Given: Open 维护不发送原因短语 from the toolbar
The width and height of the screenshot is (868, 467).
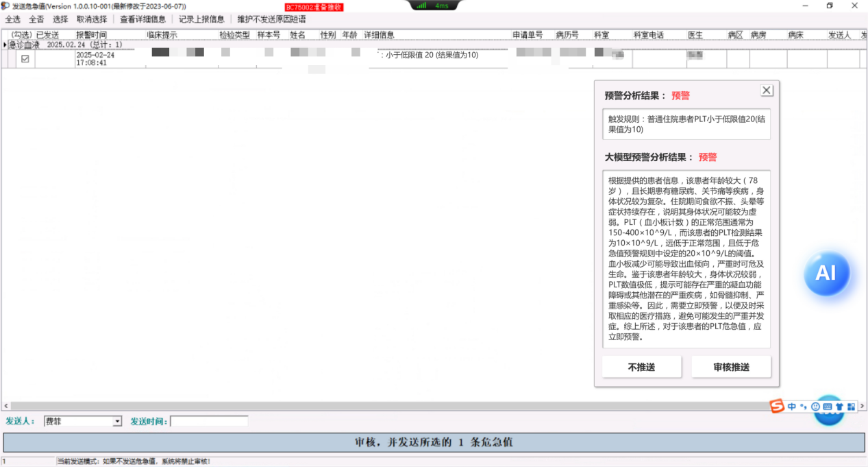Looking at the screenshot, I should [x=272, y=19].
